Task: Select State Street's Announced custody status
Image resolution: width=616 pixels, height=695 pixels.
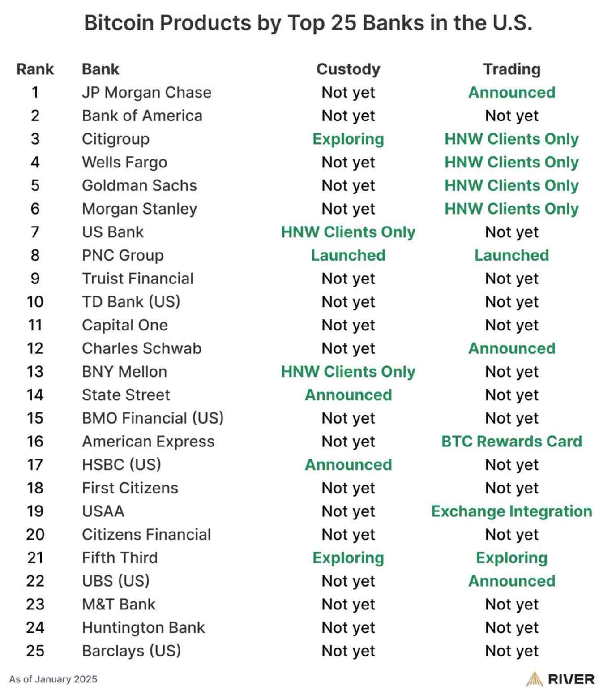Action: pyautogui.click(x=348, y=395)
